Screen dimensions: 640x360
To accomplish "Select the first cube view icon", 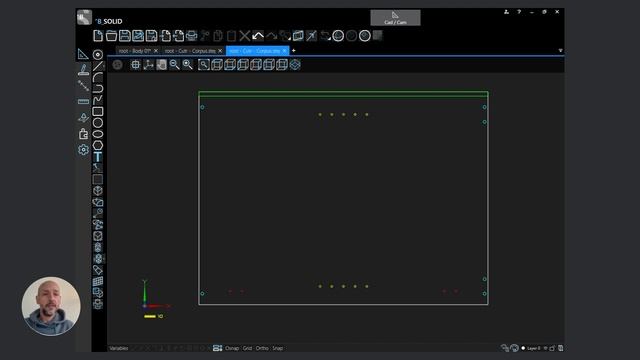I will pyautogui.click(x=217, y=64).
